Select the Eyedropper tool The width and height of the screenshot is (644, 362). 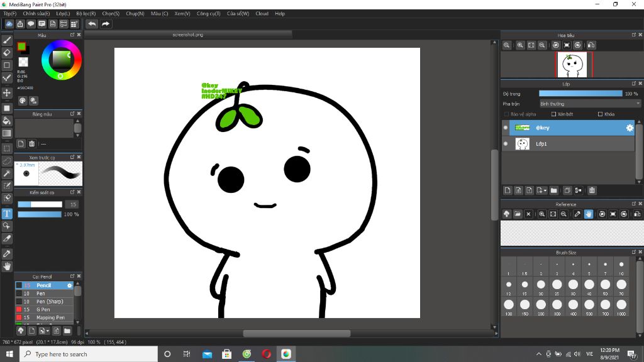7,254
